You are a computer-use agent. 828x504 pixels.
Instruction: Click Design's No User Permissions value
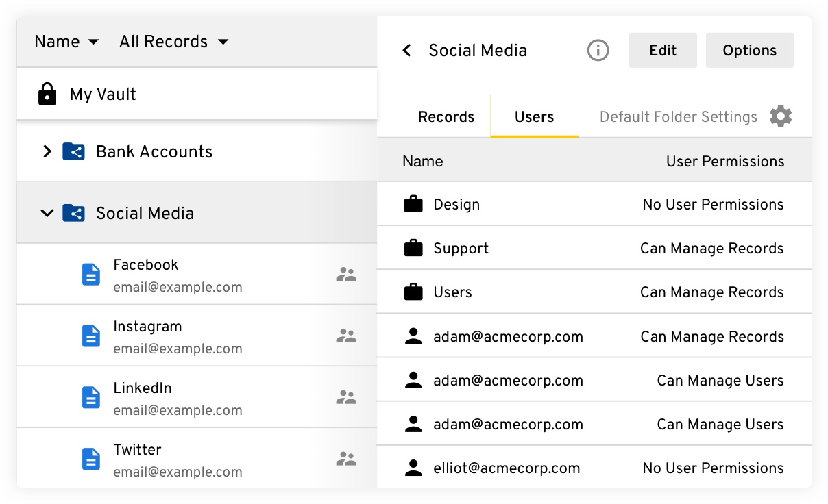click(714, 205)
